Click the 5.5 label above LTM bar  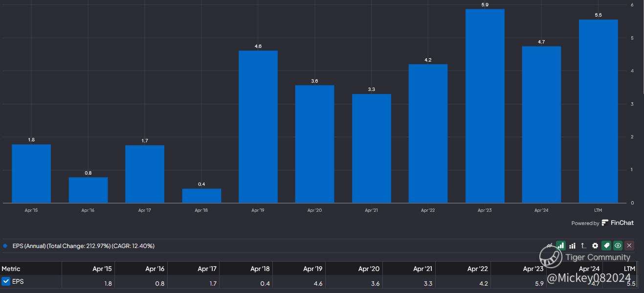598,15
